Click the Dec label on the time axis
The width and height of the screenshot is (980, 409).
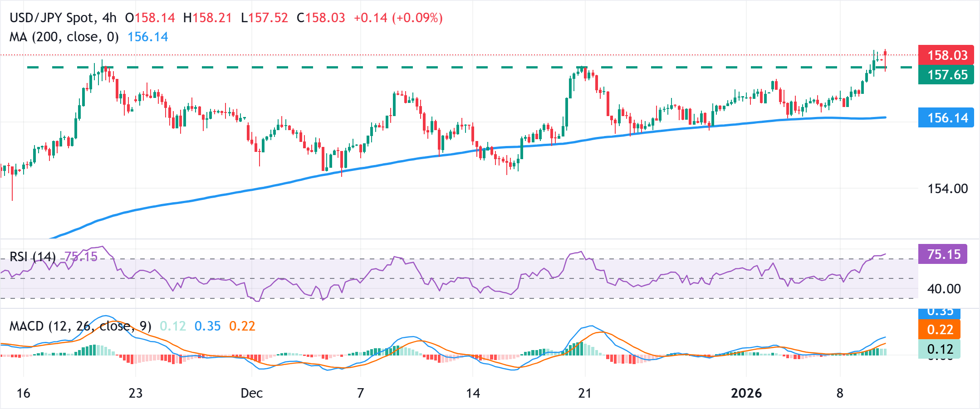tap(251, 394)
